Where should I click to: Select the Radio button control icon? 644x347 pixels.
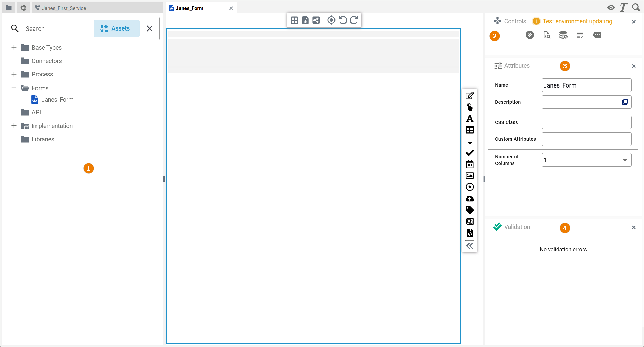pos(470,187)
